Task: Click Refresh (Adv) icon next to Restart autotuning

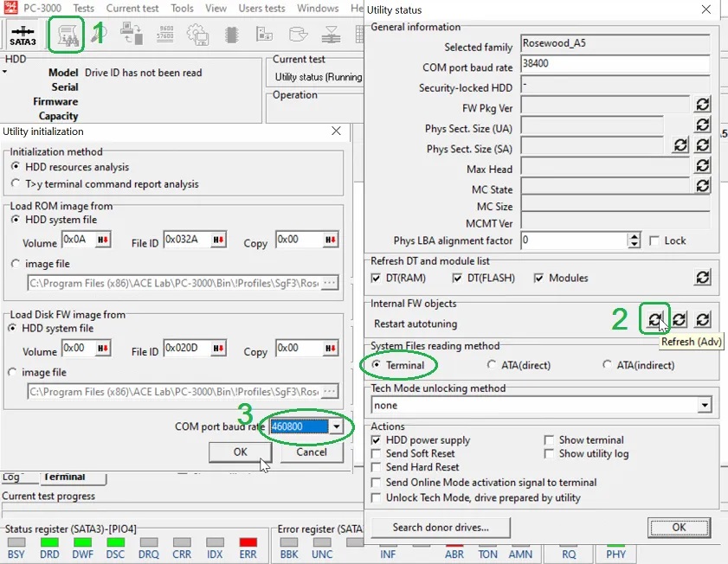Action: tap(655, 320)
